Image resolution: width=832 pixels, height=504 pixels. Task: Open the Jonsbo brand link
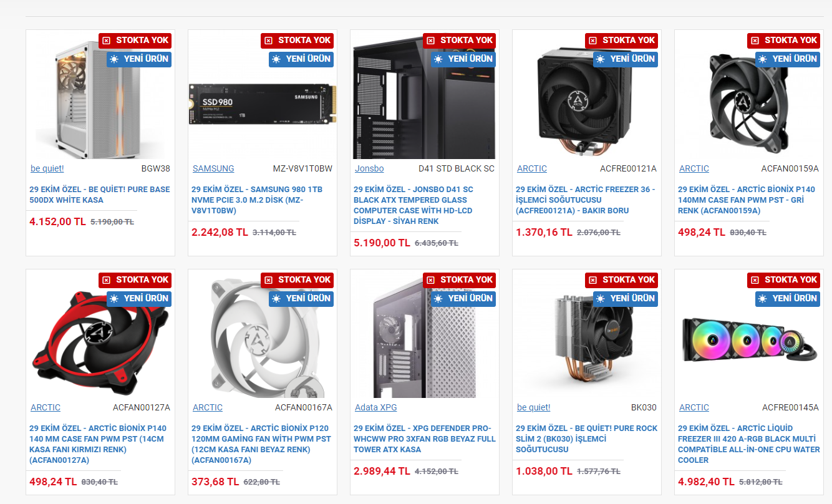pos(369,168)
